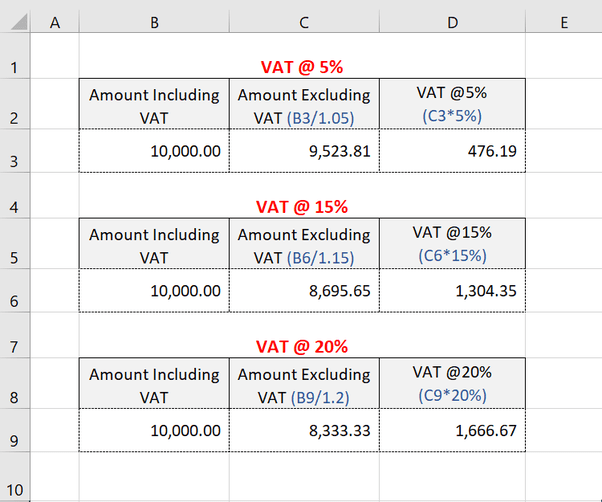Image resolution: width=602 pixels, height=502 pixels.
Task: Select column A header
Action: tap(55, 22)
